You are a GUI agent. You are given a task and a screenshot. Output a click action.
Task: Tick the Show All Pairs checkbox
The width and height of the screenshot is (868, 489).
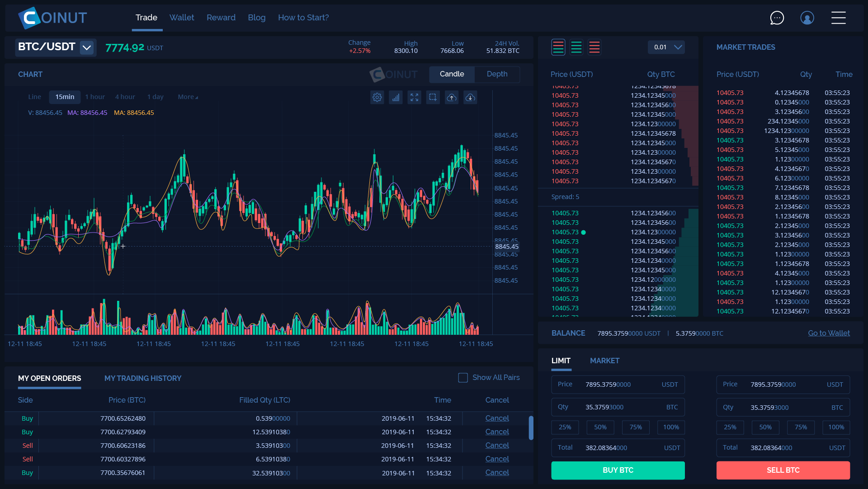(x=463, y=378)
